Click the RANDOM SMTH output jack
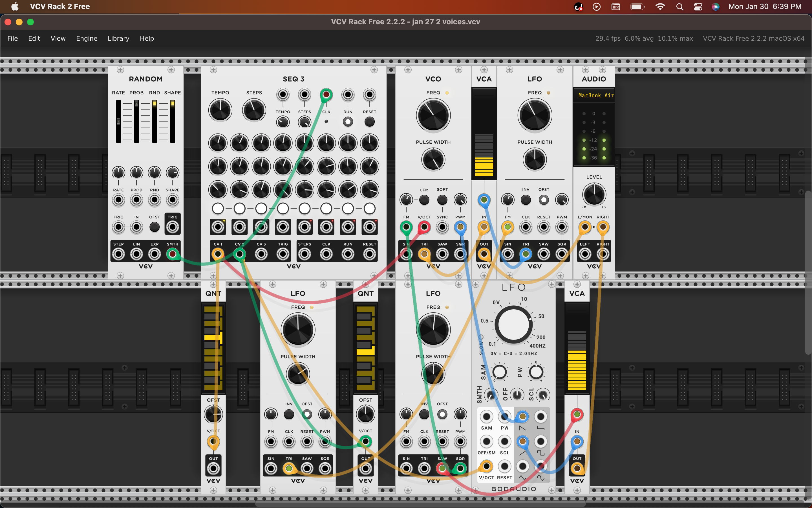This screenshot has width=812, height=508. coord(173,254)
